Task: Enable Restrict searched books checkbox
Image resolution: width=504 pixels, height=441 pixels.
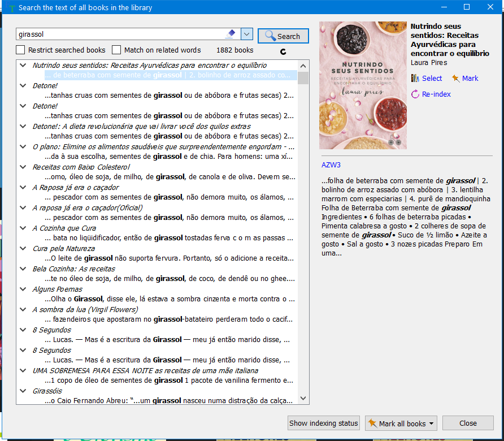Action: [x=20, y=50]
